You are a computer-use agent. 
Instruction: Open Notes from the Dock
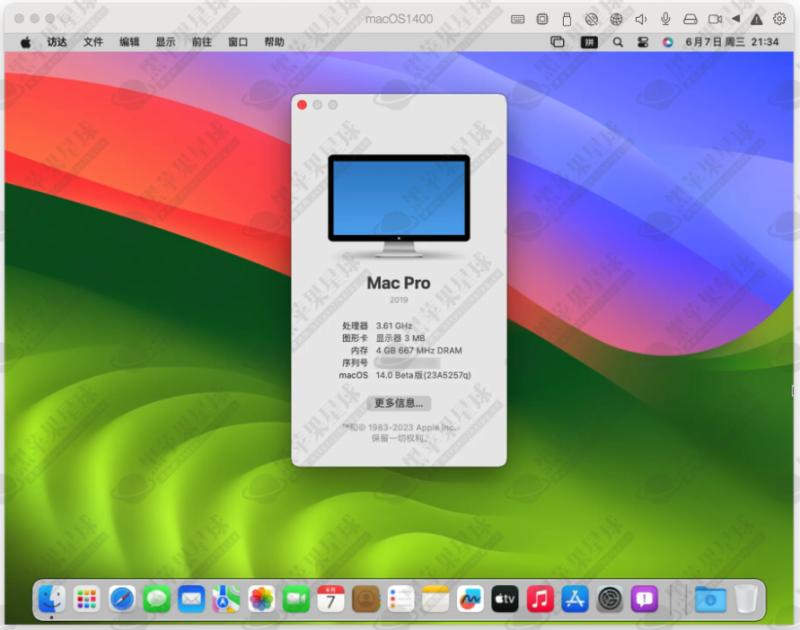[x=435, y=599]
